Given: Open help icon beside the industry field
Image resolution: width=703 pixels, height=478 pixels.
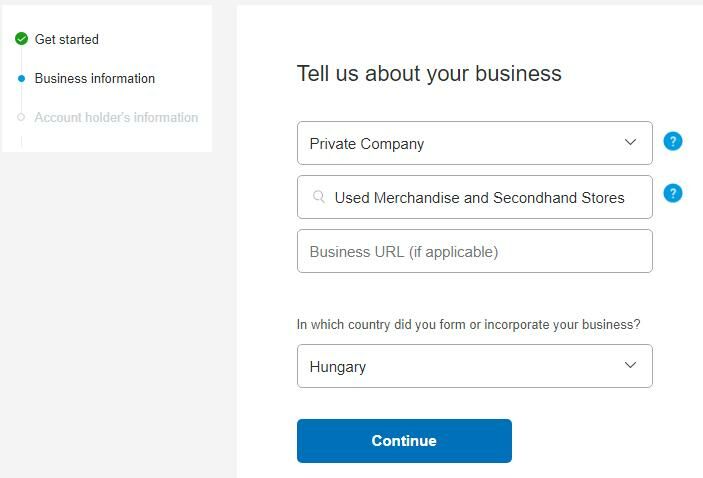Looking at the screenshot, I should pos(673,193).
